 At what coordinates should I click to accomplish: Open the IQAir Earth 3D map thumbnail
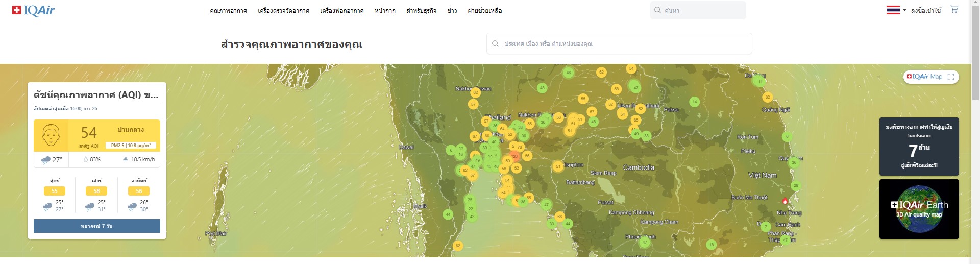click(919, 209)
